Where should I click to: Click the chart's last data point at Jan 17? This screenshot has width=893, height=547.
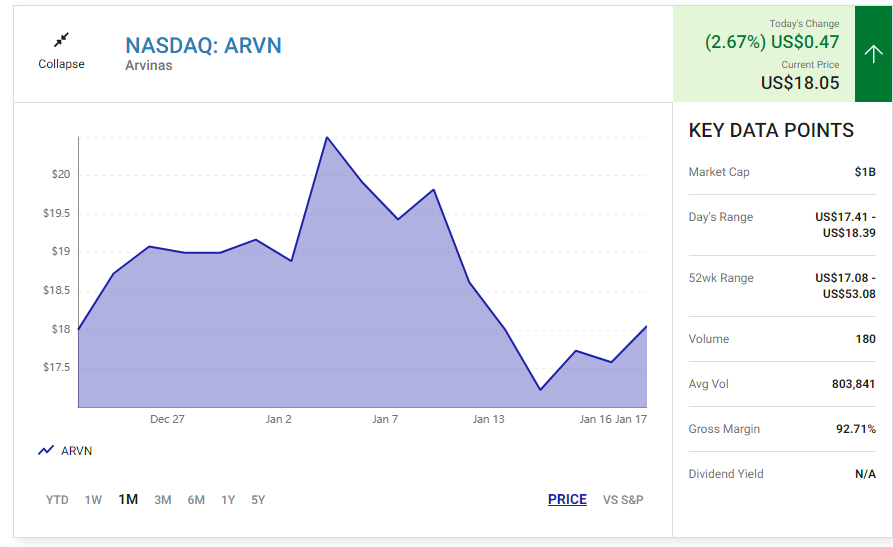[646, 326]
